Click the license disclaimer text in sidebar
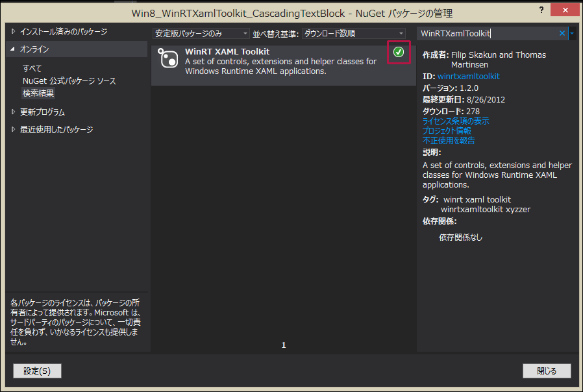Image resolution: width=583 pixels, height=392 pixels. coord(75,322)
